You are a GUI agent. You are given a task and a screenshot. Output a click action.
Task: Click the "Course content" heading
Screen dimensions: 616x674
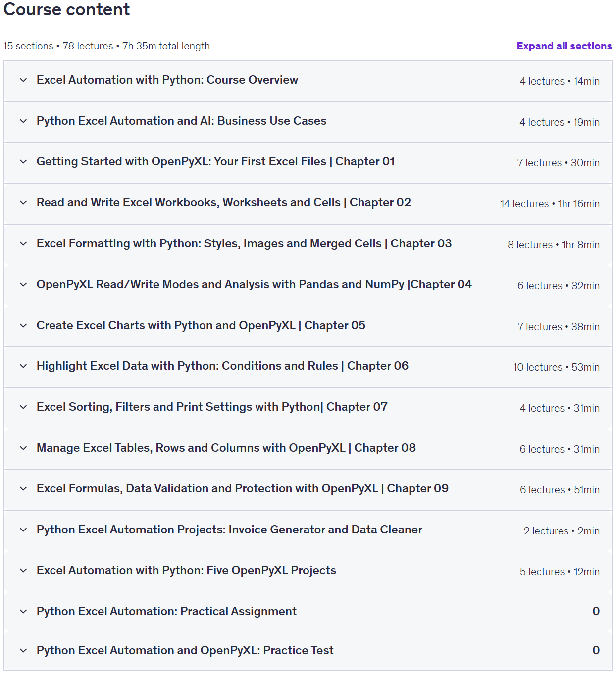pos(67,9)
